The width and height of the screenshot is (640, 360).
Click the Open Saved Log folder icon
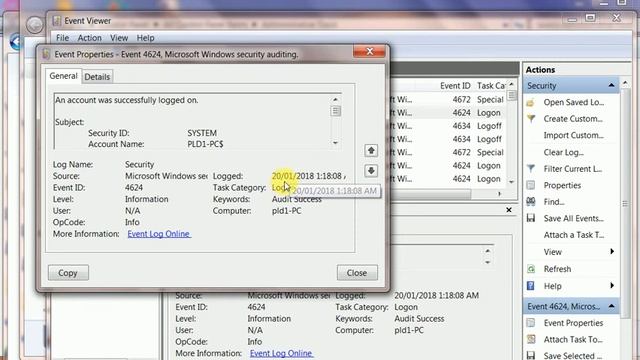click(530, 102)
